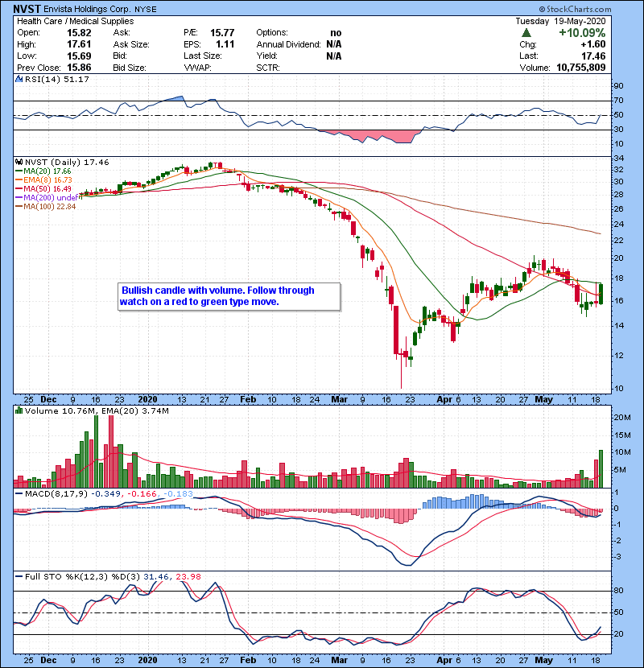Click the 'May' label on price chart axis
644x668 pixels.
(544, 400)
